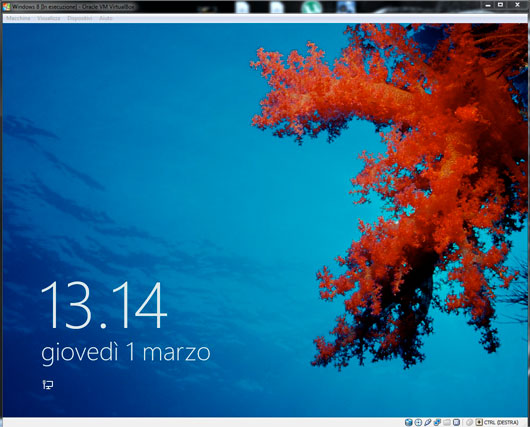Close the VirtualBox window
Image resolution: width=530 pixels, height=427 pixels.
(x=517, y=5)
